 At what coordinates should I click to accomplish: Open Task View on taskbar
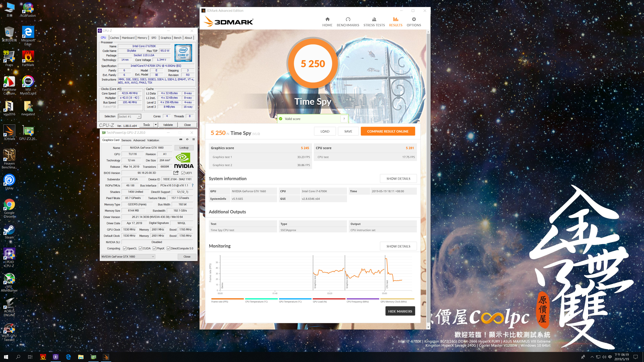tap(30, 357)
